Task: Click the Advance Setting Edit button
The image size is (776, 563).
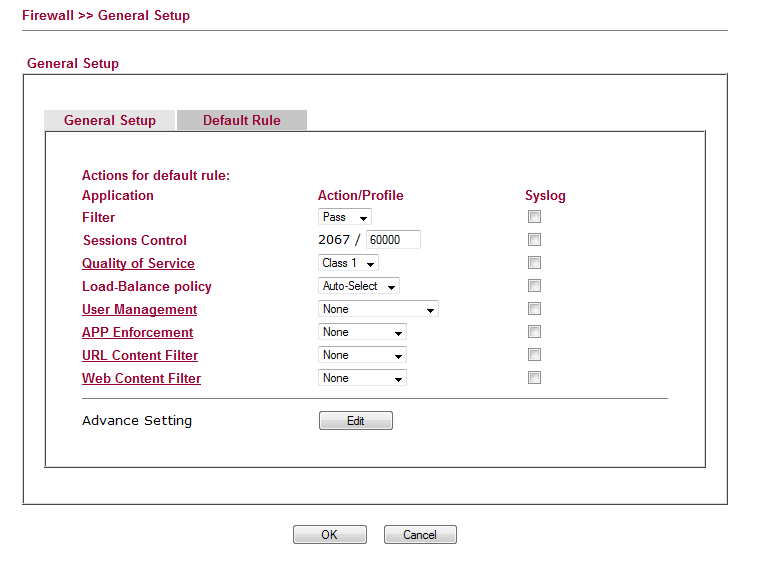Action: [x=355, y=421]
